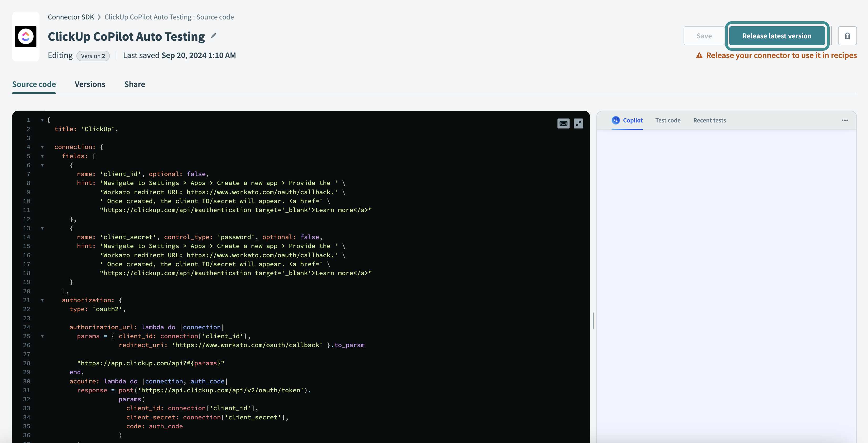The image size is (868, 443).
Task: Expand code editor to fullscreen
Action: [x=578, y=124]
